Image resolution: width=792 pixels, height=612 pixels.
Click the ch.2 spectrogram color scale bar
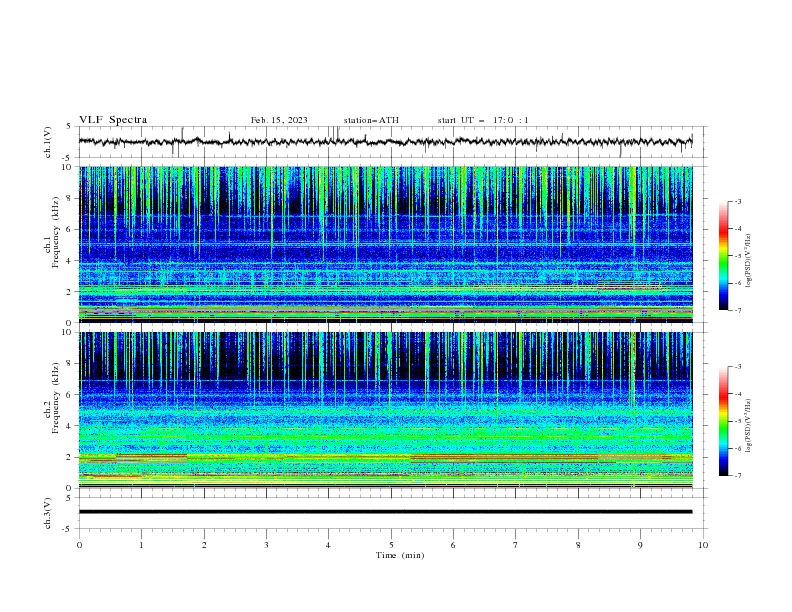coord(723,421)
